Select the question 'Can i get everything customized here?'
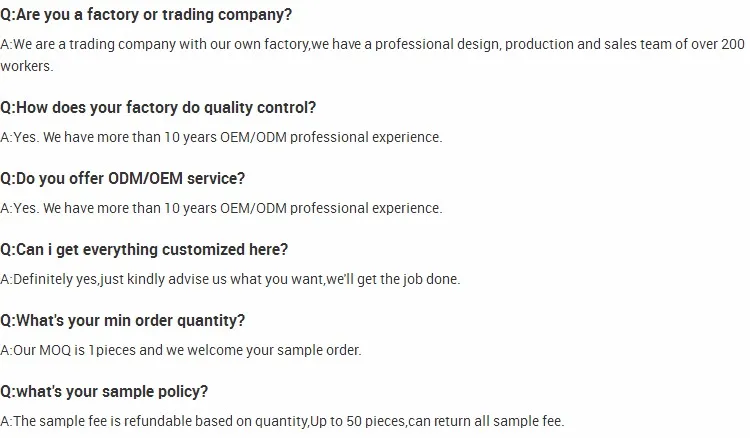This screenshot has width=750, height=438. 144,250
